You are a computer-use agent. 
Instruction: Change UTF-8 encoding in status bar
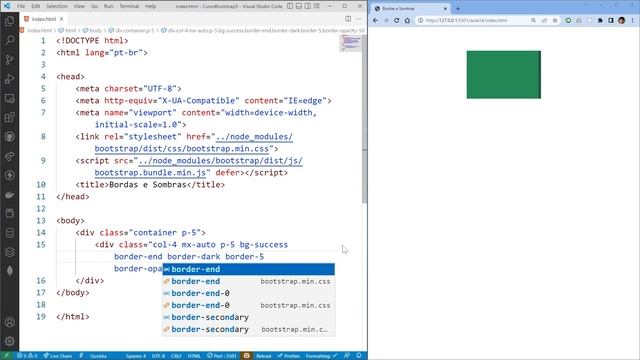click(158, 356)
